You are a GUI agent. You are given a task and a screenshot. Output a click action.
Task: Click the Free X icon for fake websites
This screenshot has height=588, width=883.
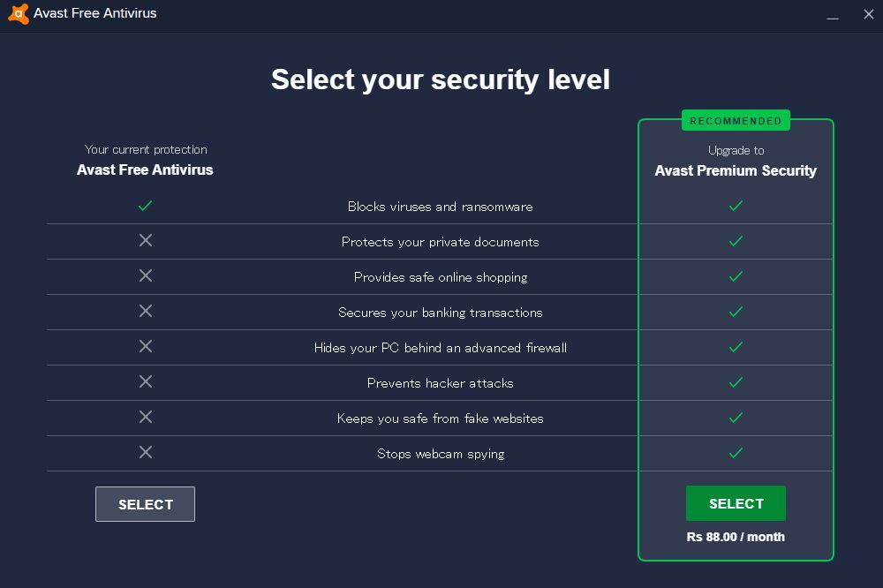[146, 417]
